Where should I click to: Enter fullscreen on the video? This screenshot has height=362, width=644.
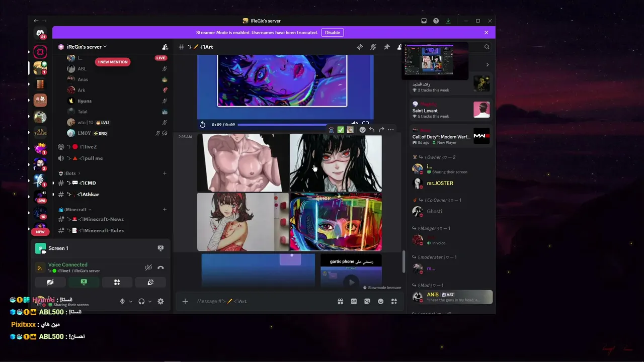(366, 124)
